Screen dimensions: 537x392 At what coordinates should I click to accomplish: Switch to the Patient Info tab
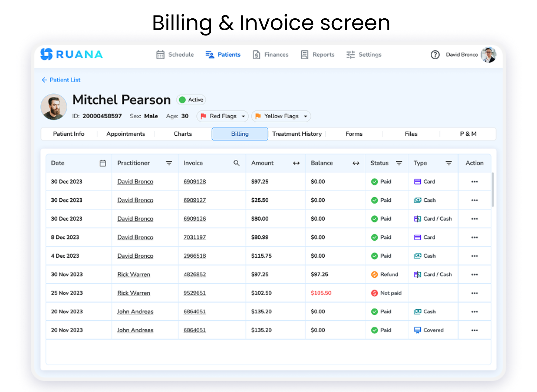click(x=69, y=134)
